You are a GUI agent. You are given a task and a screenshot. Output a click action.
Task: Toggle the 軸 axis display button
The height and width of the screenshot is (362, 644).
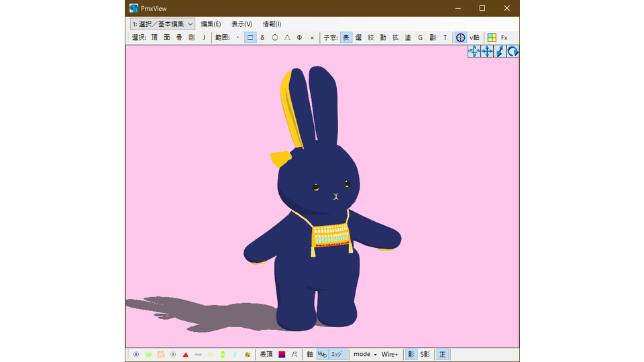tap(310, 354)
